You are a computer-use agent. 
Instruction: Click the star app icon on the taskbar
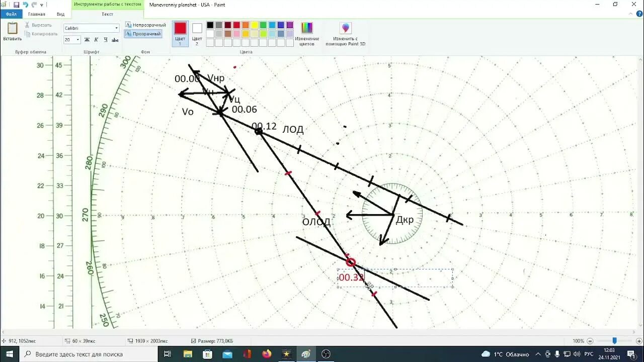coord(286,354)
